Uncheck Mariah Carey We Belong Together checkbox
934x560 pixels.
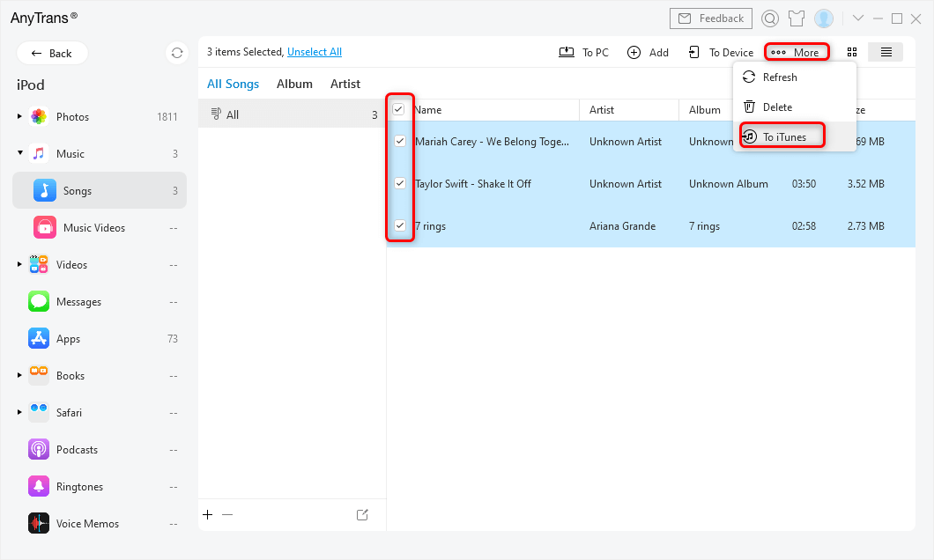tap(400, 141)
